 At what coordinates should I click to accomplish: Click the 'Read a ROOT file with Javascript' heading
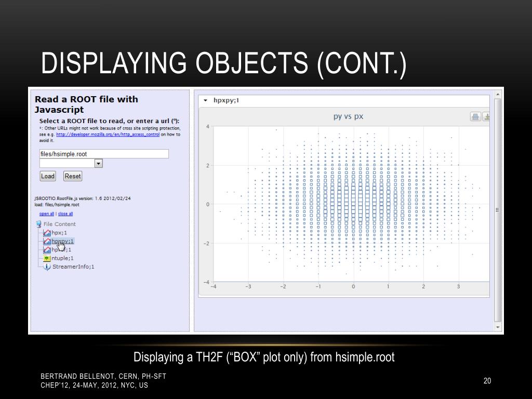coord(87,104)
